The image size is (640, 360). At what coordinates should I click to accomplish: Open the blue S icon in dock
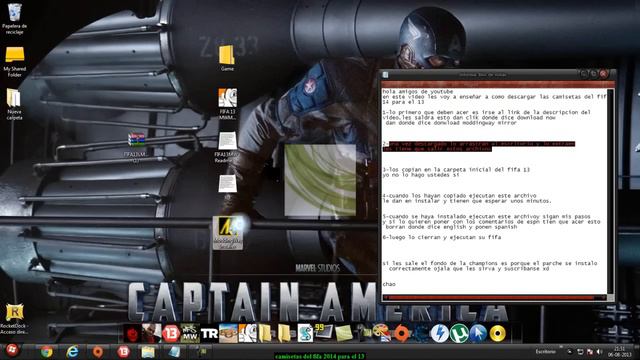pyautogui.click(x=305, y=333)
